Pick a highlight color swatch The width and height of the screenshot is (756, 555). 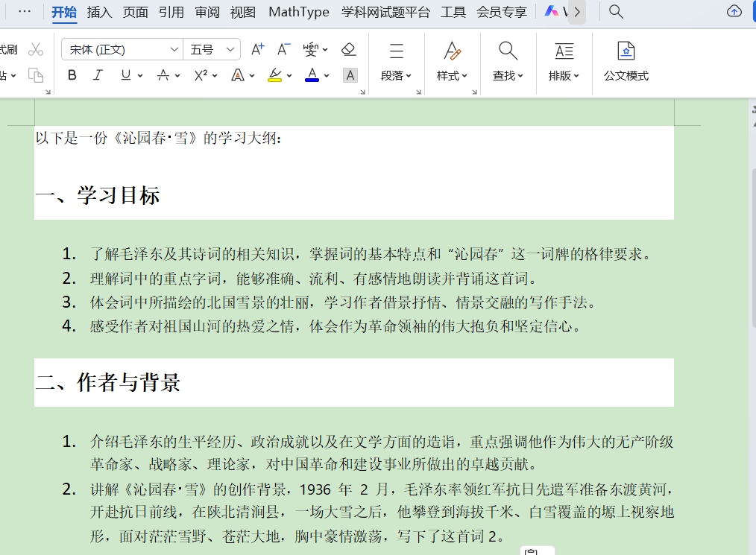pos(274,75)
